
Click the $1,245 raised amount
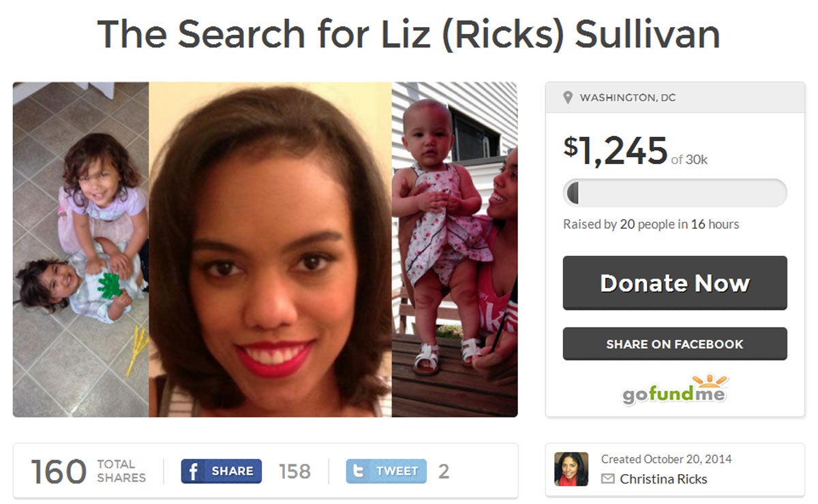tap(616, 151)
